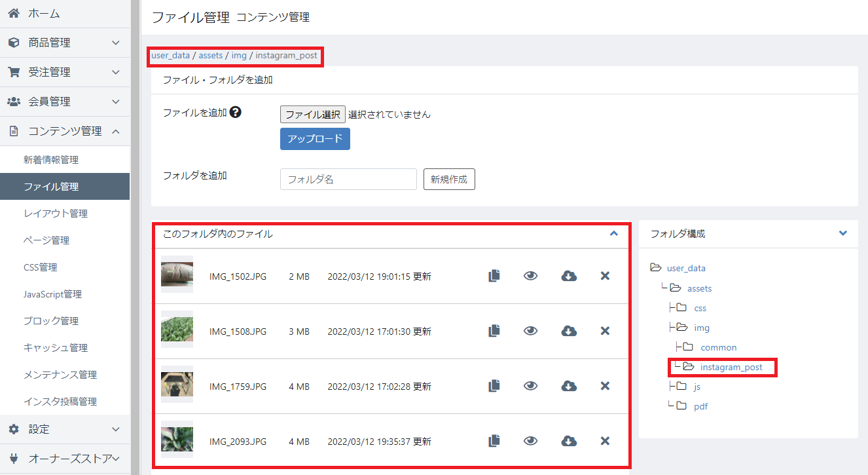Click the home icon in sidebar
This screenshot has height=475, width=868.
(x=14, y=13)
